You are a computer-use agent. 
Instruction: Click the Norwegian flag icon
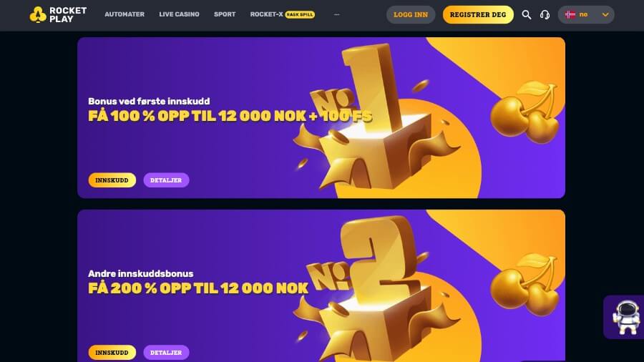pyautogui.click(x=570, y=15)
